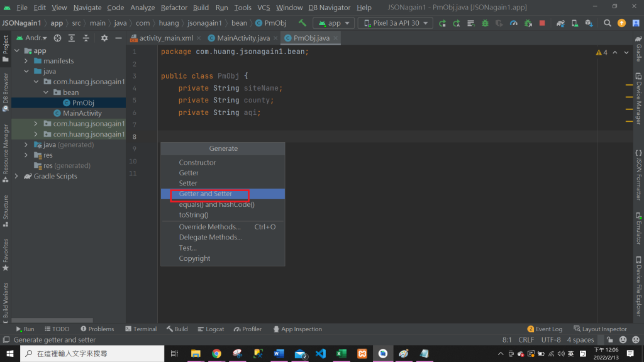Image resolution: width=644 pixels, height=362 pixels.
Task: Click the Collapse All icon in Project panel
Action: 86,38
